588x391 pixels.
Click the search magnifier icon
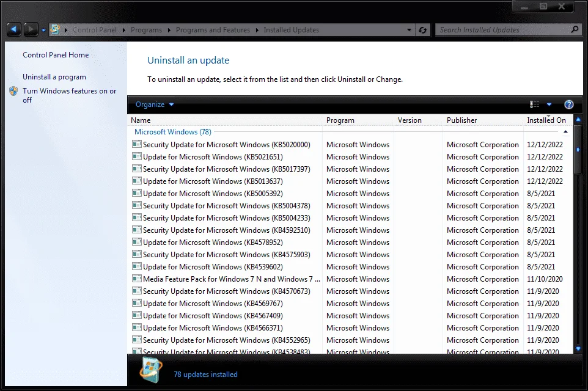[x=575, y=29]
